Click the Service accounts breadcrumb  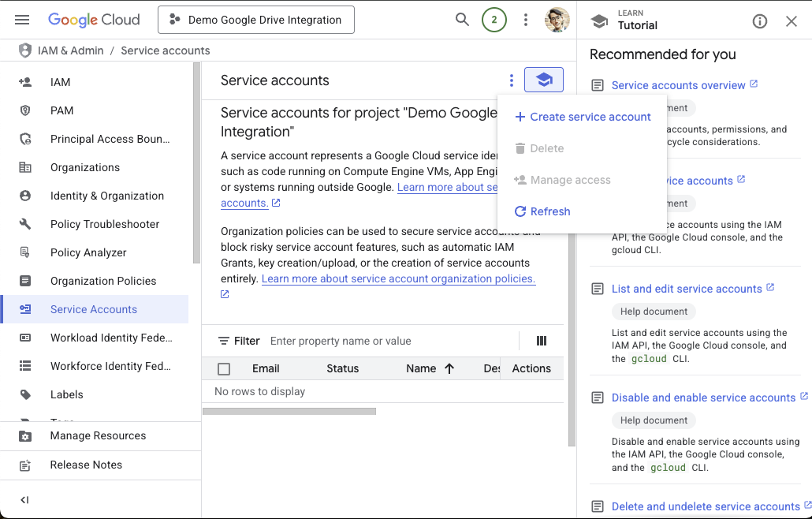click(166, 50)
